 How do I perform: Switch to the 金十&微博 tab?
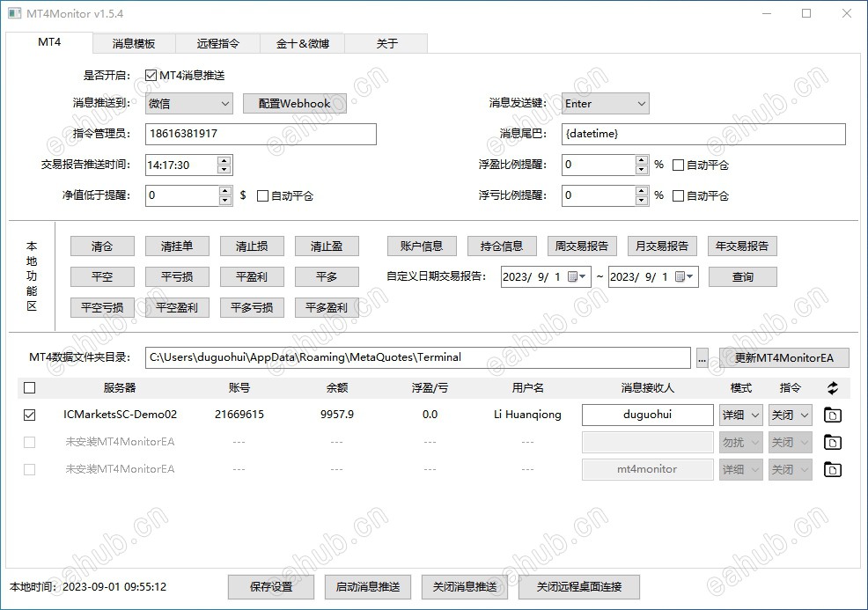point(301,41)
